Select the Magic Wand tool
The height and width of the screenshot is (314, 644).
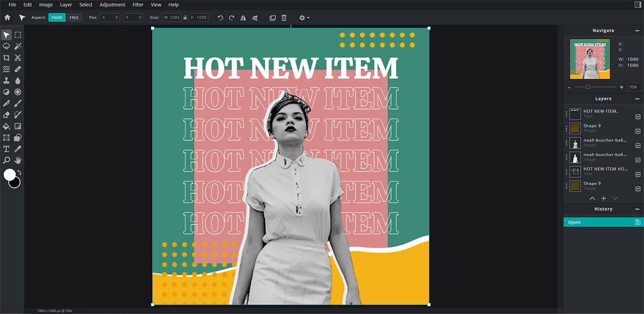[18, 46]
